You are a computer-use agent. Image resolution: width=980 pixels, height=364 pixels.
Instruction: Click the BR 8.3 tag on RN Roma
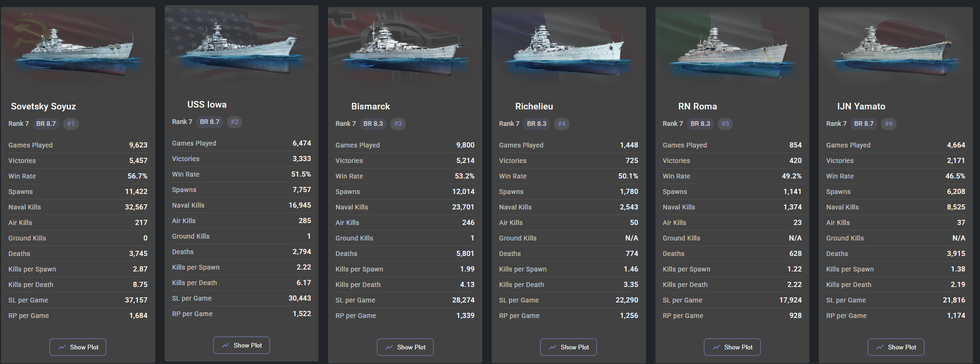[700, 124]
